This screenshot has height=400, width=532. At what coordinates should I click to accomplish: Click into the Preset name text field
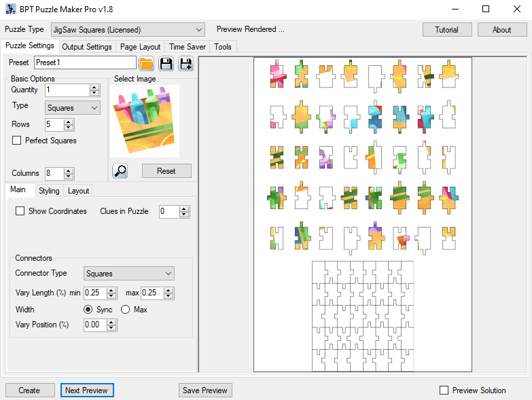(84, 62)
